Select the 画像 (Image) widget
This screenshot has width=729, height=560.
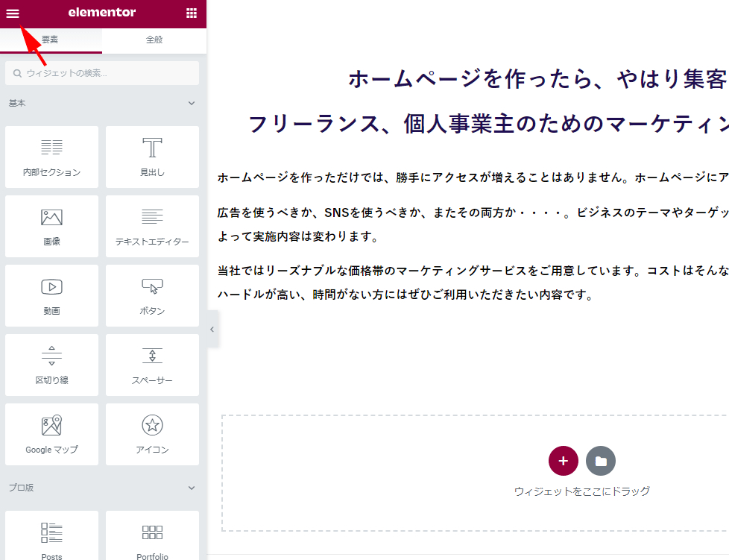pos(51,226)
